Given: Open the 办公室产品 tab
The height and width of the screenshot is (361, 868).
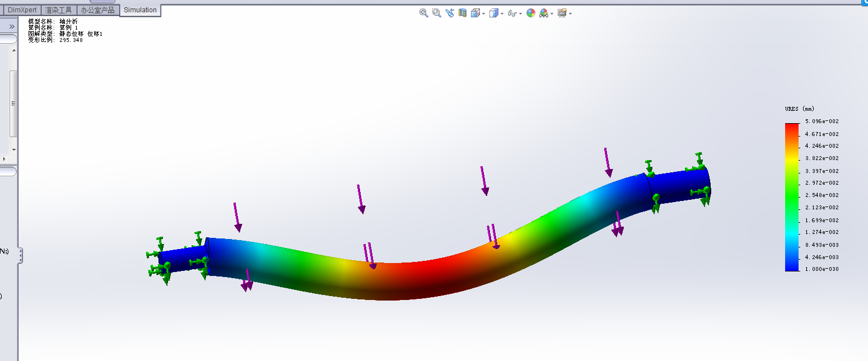Looking at the screenshot, I should (x=98, y=10).
